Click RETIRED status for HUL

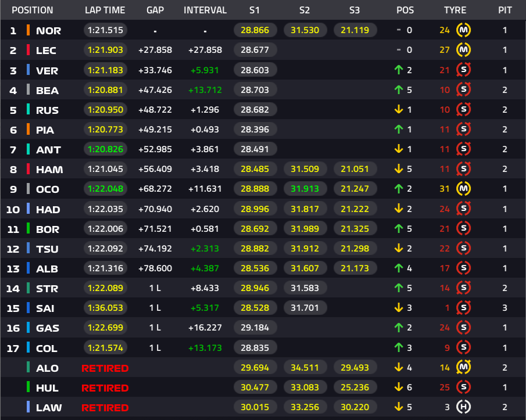tap(105, 388)
